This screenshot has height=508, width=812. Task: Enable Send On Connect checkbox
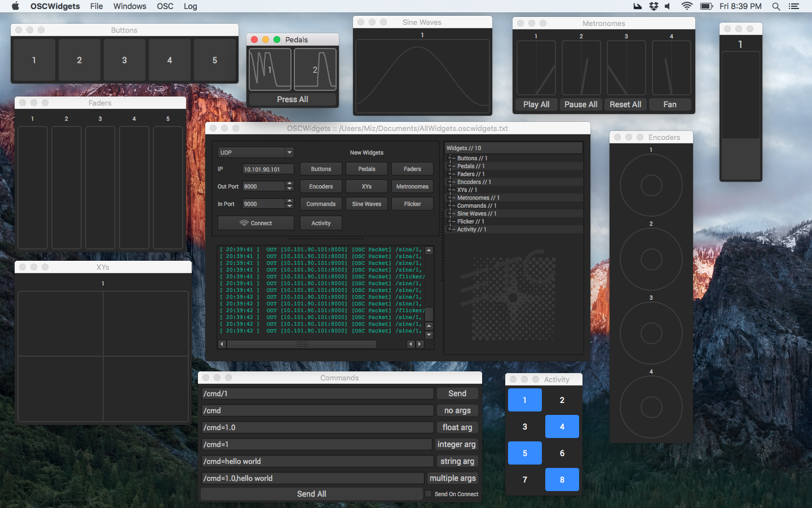429,494
